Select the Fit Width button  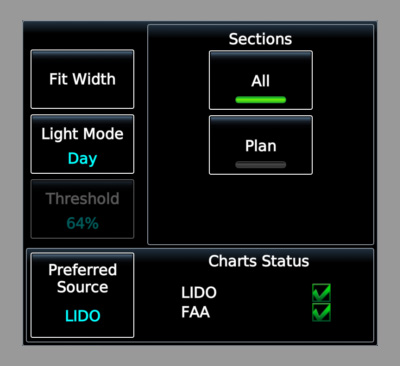[x=82, y=79]
